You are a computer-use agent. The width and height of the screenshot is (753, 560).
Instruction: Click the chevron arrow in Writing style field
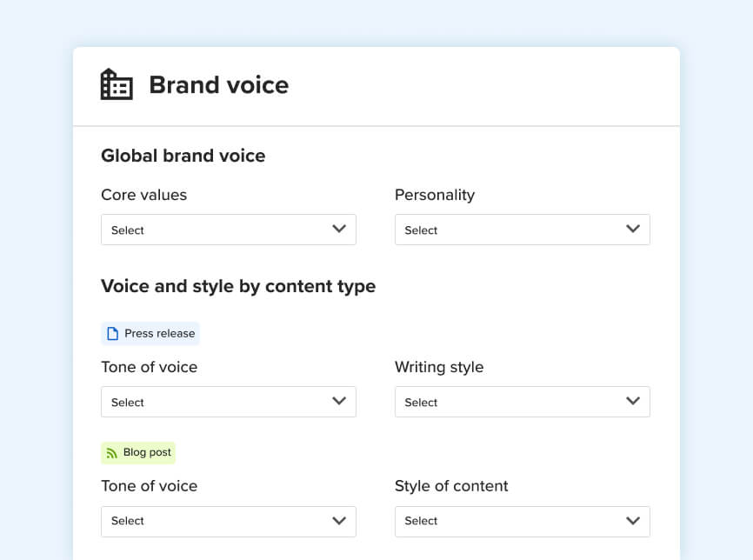pyautogui.click(x=633, y=402)
